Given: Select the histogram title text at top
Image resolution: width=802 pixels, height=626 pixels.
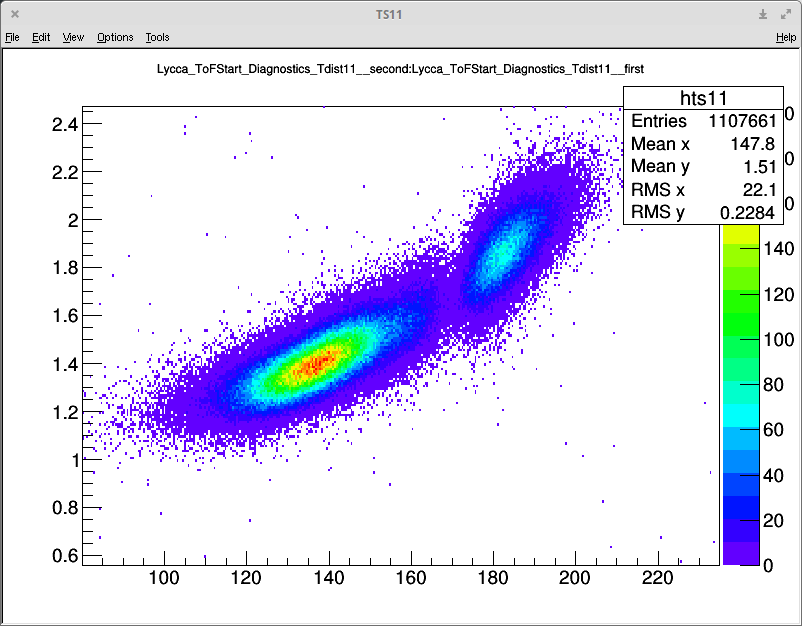Looking at the screenshot, I should click(400, 69).
